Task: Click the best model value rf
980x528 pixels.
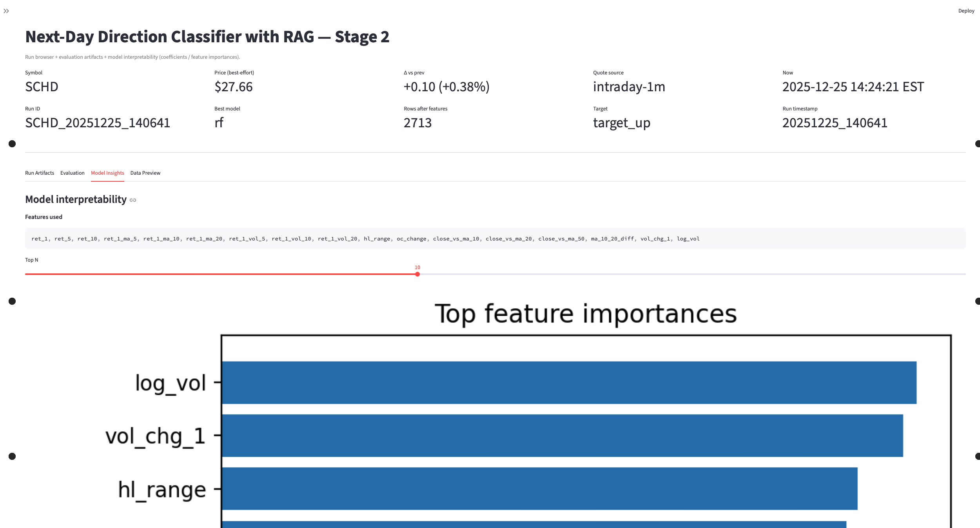Action: (x=218, y=123)
